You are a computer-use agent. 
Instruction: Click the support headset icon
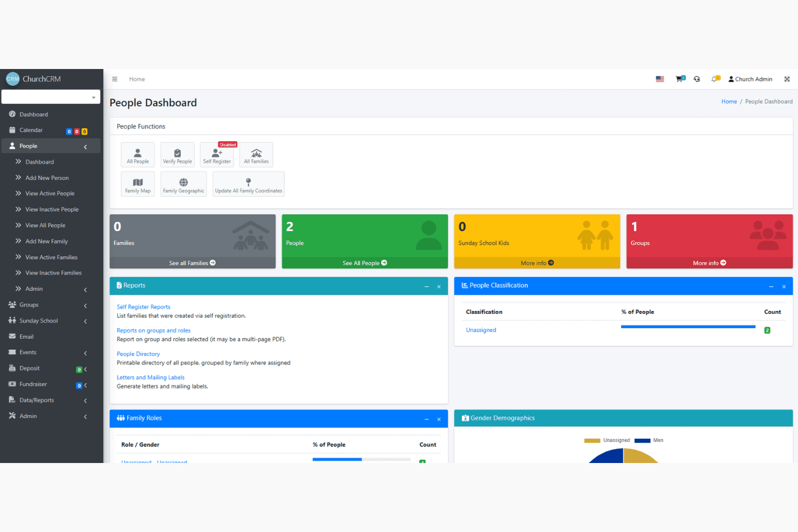(697, 79)
